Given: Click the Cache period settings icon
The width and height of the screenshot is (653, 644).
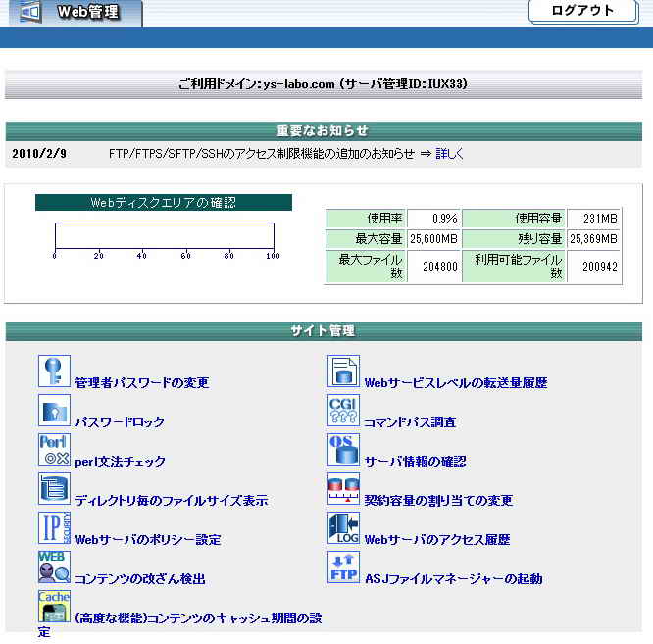Looking at the screenshot, I should (54, 607).
